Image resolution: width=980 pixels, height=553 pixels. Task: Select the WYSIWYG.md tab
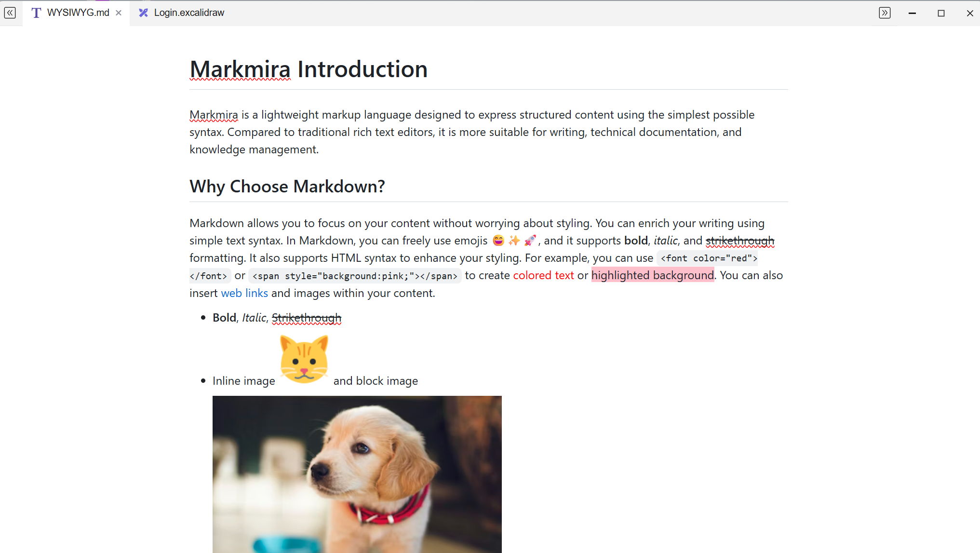(78, 13)
